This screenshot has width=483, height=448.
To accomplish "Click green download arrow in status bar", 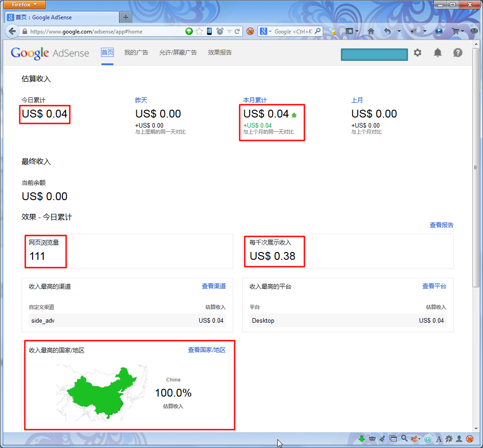I will pyautogui.click(x=362, y=439).
